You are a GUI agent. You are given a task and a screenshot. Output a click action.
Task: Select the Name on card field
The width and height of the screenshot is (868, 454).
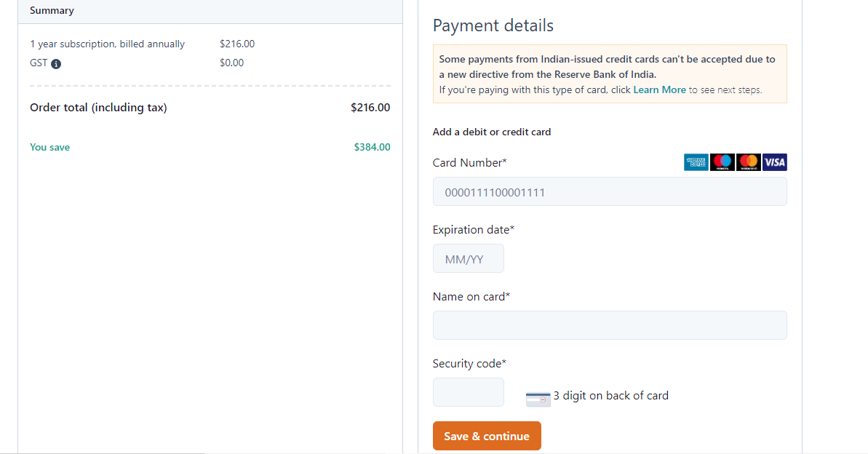610,325
